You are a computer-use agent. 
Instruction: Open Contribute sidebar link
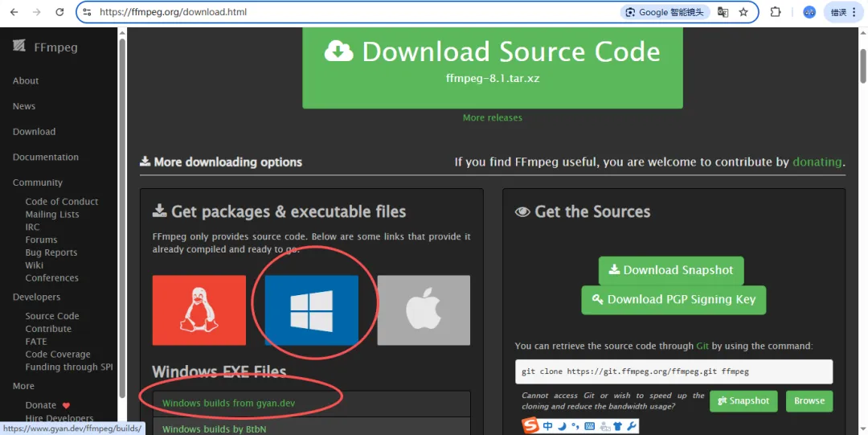48,329
